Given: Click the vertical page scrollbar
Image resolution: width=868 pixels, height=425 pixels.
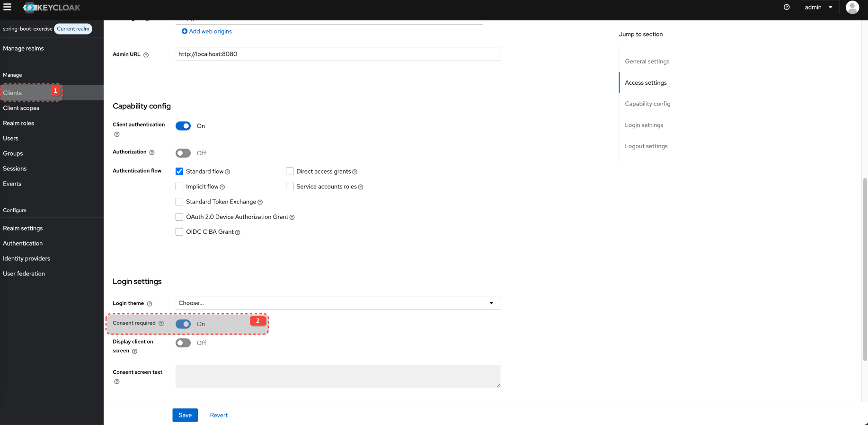Looking at the screenshot, I should (x=865, y=270).
